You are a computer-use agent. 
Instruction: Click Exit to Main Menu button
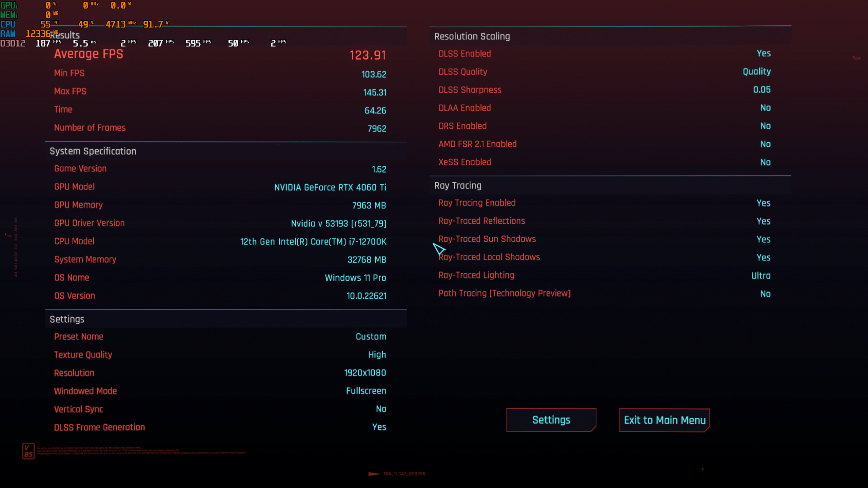pos(664,420)
